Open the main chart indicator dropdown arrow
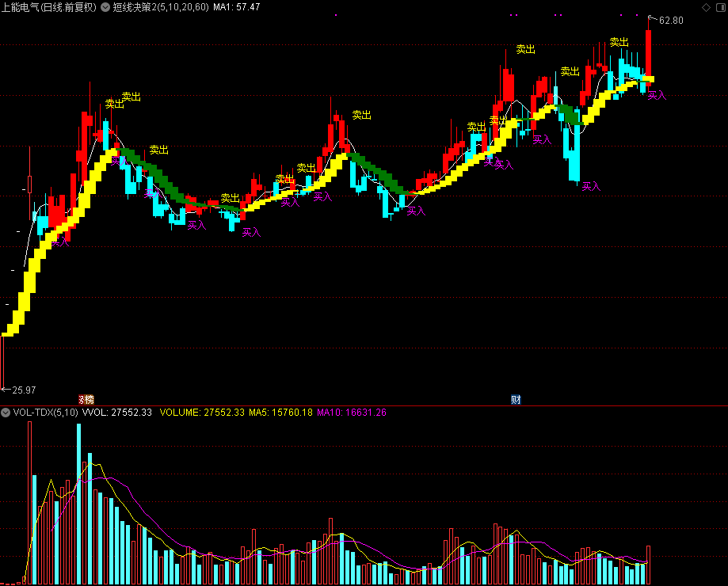 point(105,7)
